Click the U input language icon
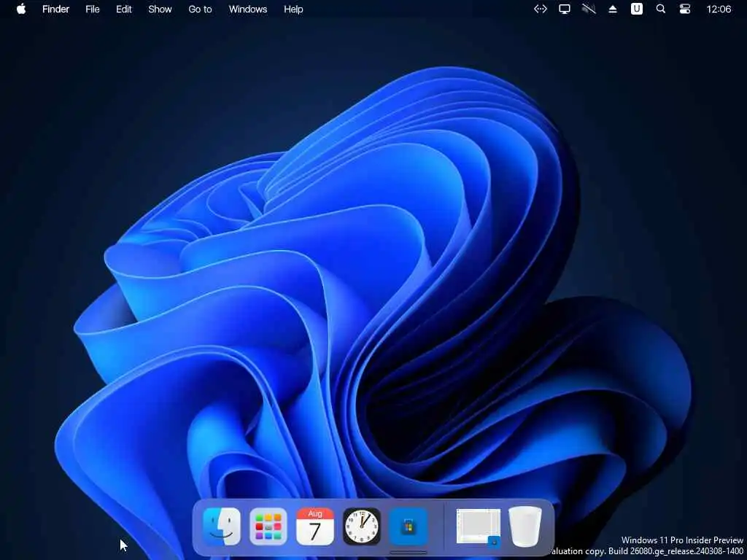Viewport: 747px width, 560px height. click(x=636, y=9)
